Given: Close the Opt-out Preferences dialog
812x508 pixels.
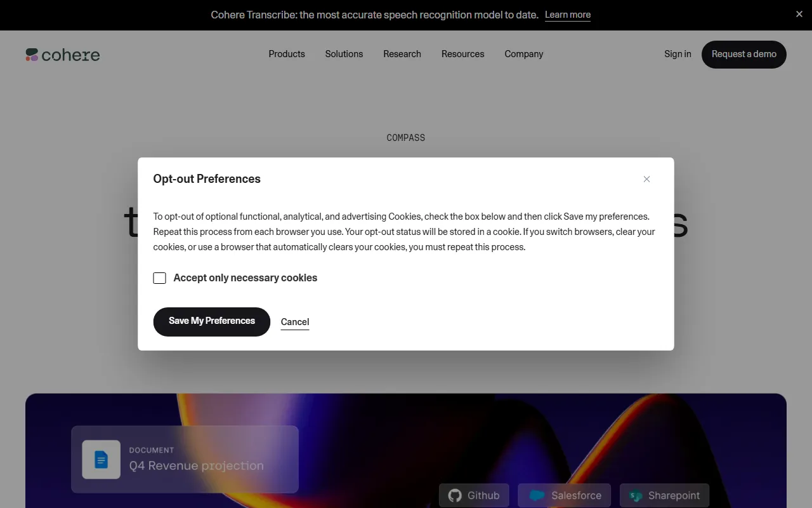Looking at the screenshot, I should (646, 179).
